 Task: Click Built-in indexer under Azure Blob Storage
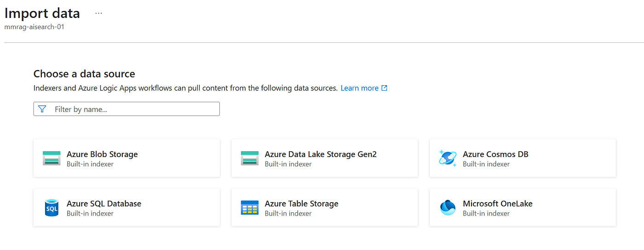(x=90, y=164)
